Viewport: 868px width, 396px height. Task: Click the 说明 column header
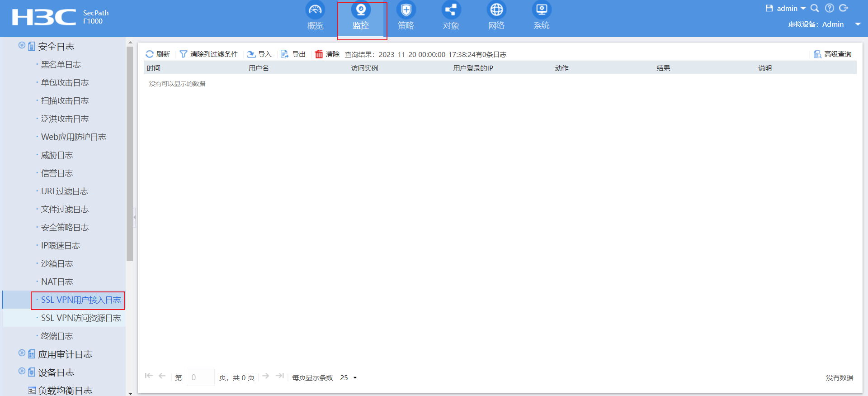pos(765,68)
